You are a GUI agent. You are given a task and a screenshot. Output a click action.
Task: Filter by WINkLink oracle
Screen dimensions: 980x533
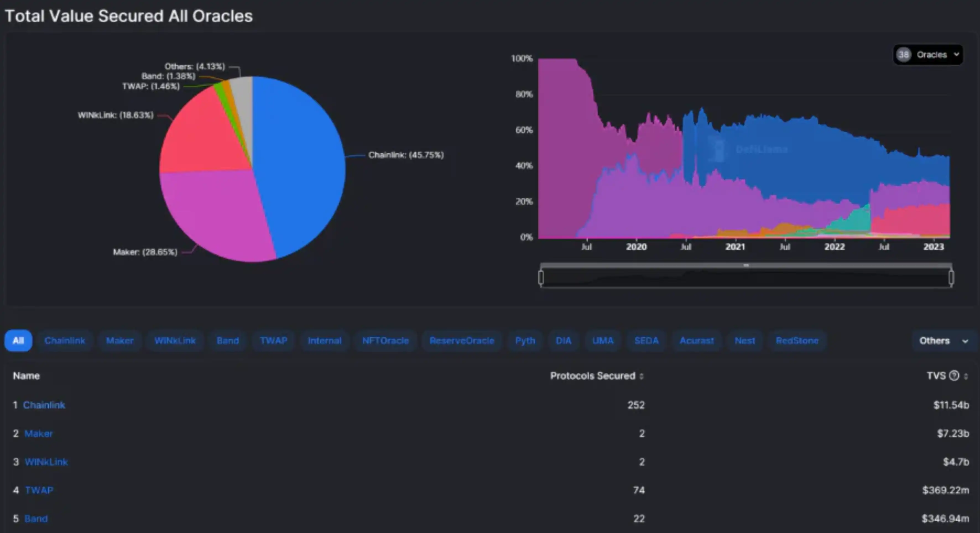coord(175,341)
